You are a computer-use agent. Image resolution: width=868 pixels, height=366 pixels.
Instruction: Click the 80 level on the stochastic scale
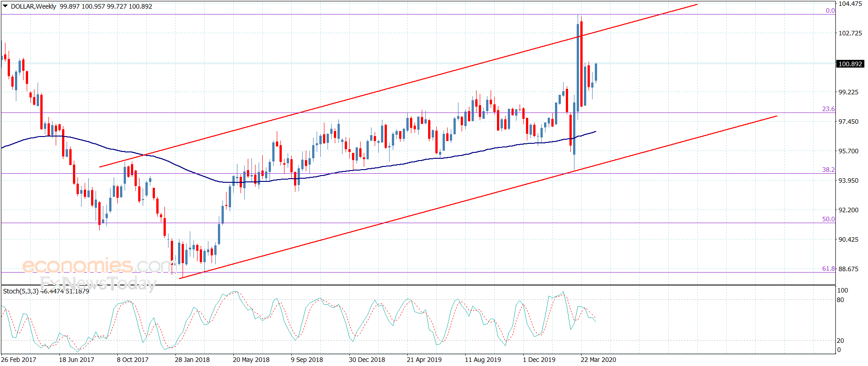coord(840,300)
